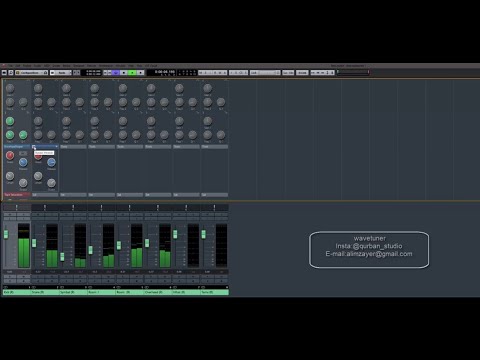Mute the Toms channel

pos(208,214)
